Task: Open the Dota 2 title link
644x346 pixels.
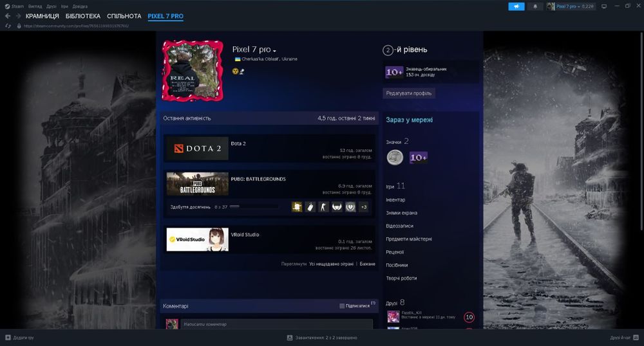Action: pos(238,143)
